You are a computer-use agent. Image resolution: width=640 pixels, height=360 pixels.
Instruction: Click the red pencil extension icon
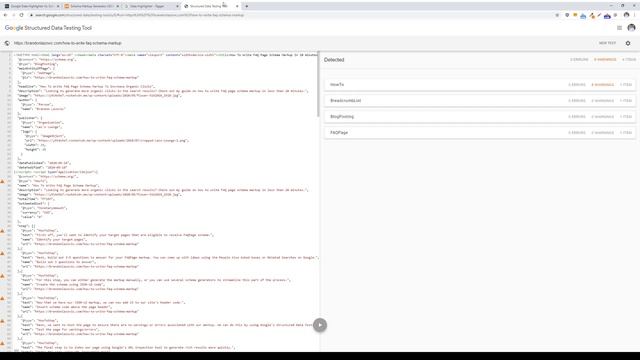click(599, 15)
